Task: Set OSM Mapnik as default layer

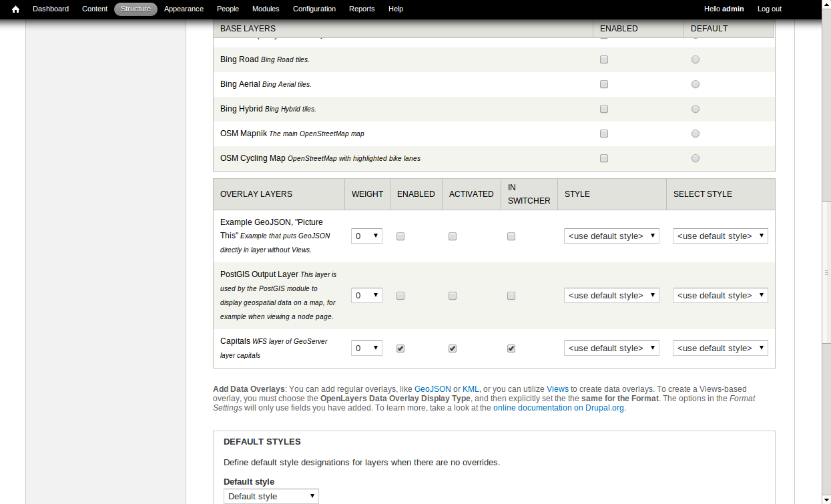Action: coord(696,134)
